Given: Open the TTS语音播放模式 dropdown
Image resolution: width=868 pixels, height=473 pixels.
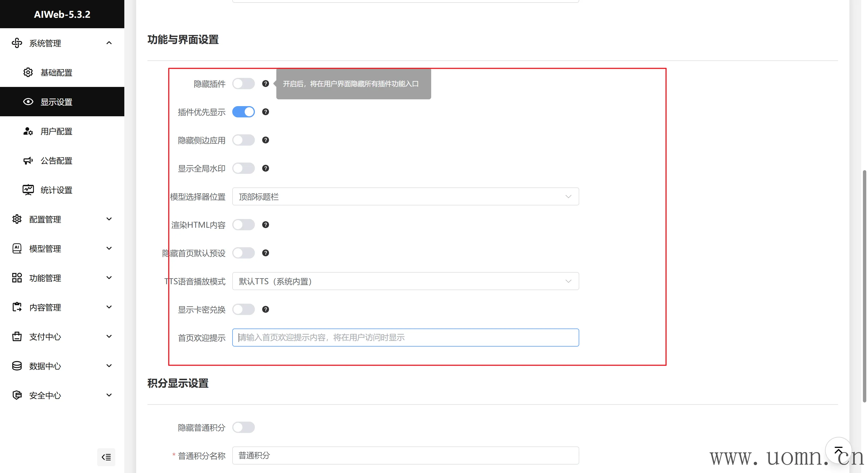Looking at the screenshot, I should click(405, 281).
